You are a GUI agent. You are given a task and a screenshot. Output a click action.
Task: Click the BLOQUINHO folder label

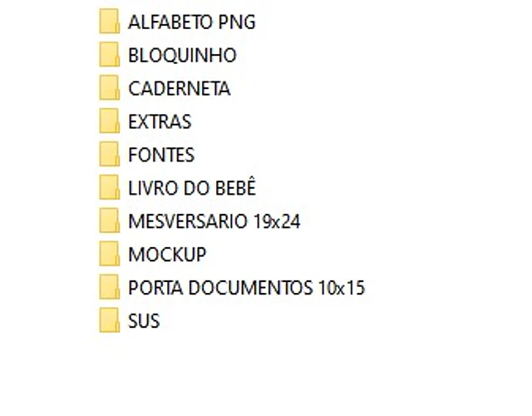point(182,56)
